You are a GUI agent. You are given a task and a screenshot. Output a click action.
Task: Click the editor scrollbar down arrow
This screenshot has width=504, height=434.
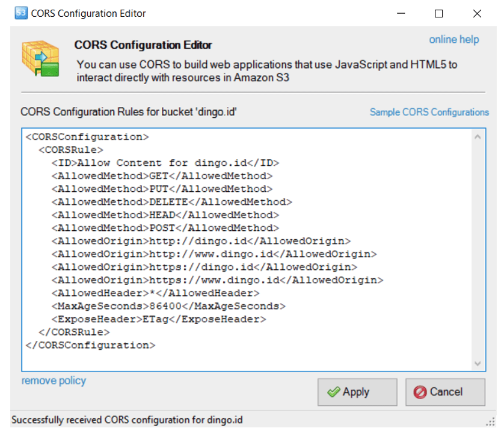click(478, 364)
